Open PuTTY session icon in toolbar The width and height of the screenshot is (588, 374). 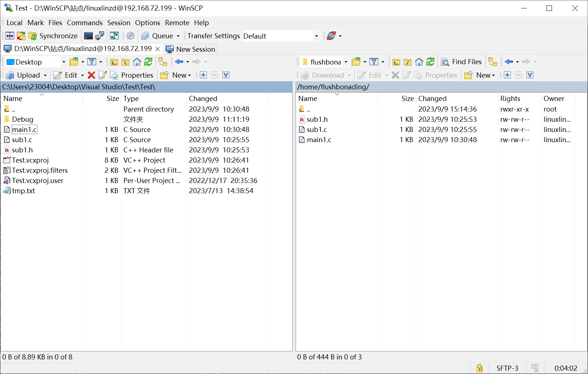coord(99,36)
